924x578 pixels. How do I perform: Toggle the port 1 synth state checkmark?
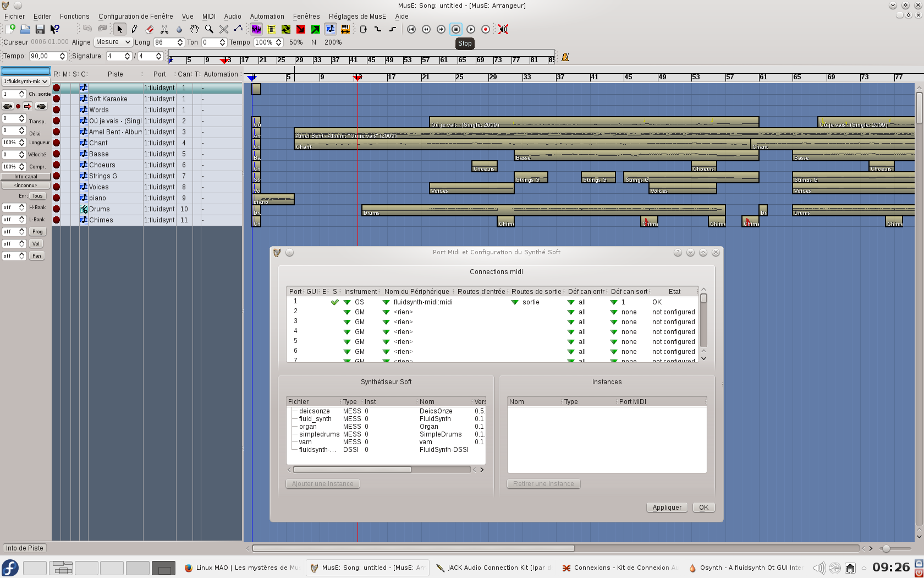(334, 302)
